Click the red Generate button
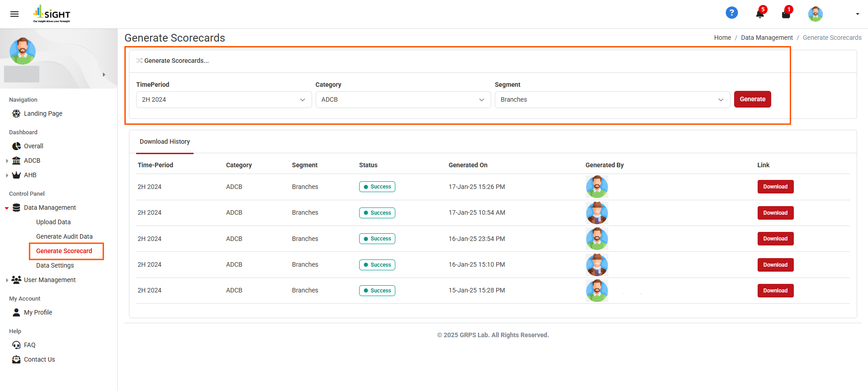 pos(753,99)
